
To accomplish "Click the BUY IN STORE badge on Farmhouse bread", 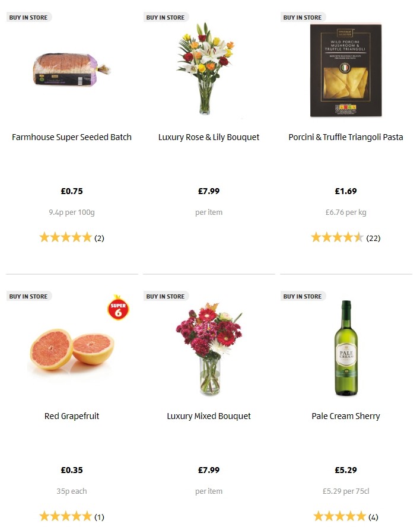I will point(28,17).
